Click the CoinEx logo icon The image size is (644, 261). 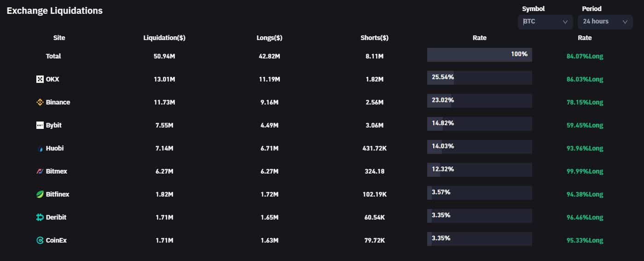click(x=40, y=240)
